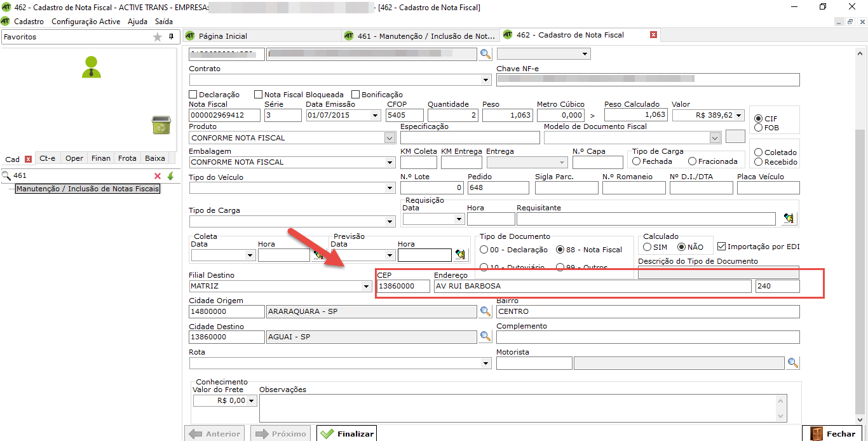Click the recycle bin icon in Favoritos
Image resolution: width=868 pixels, height=441 pixels.
click(161, 125)
